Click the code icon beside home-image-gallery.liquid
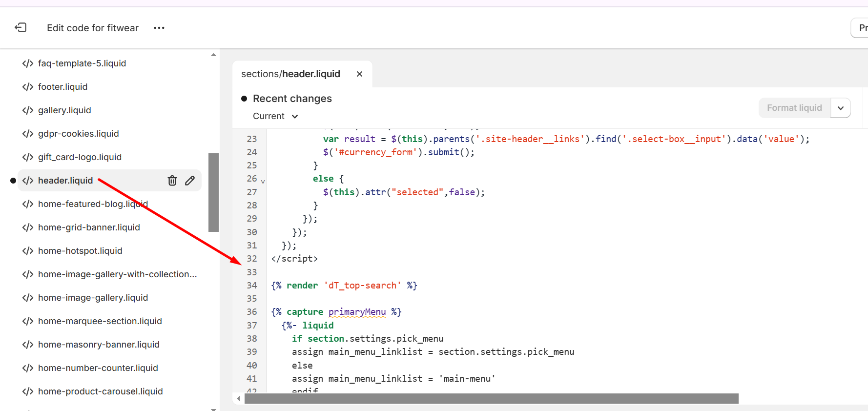 (x=28, y=298)
